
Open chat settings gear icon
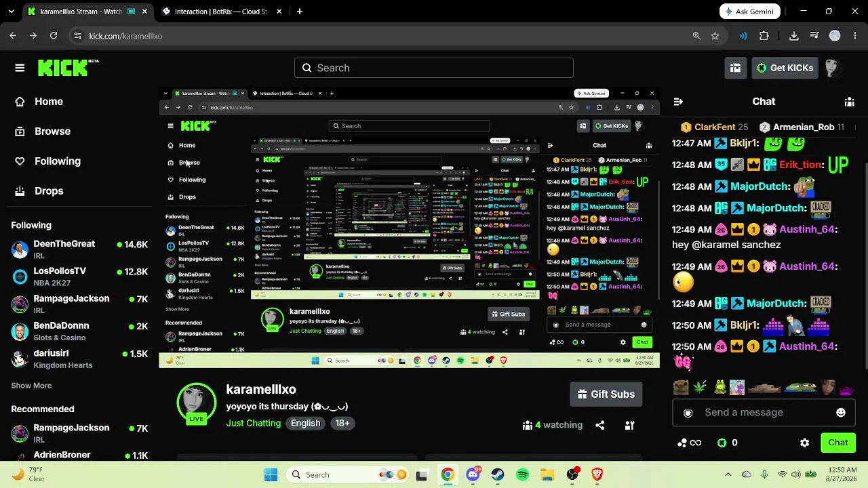click(804, 443)
